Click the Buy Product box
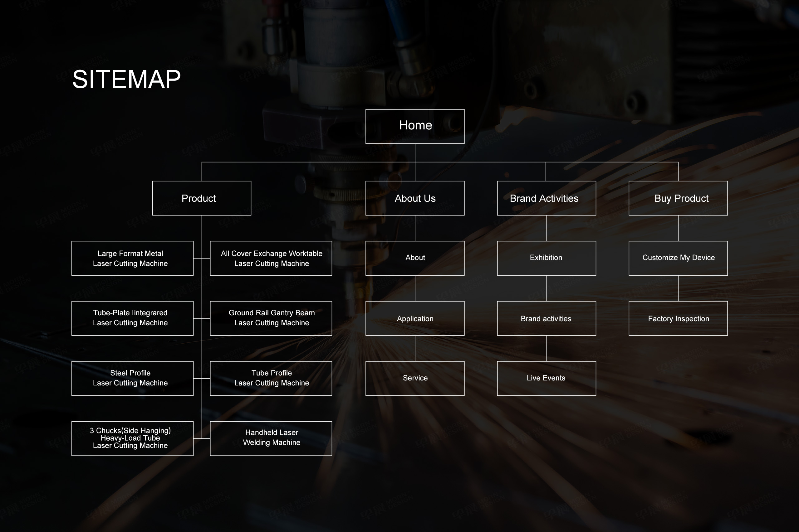799x532 pixels. (x=678, y=198)
